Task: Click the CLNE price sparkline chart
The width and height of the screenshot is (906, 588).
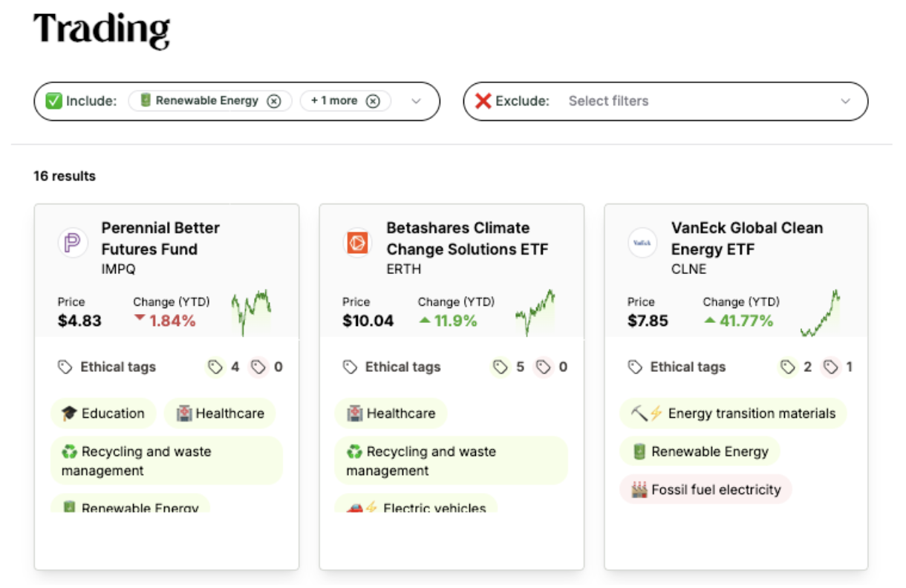Action: [820, 313]
